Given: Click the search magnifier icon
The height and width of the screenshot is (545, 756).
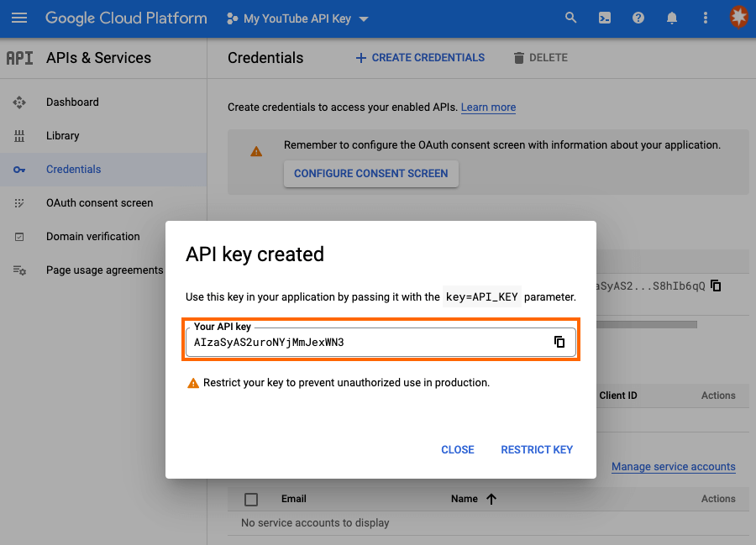Looking at the screenshot, I should click(571, 18).
